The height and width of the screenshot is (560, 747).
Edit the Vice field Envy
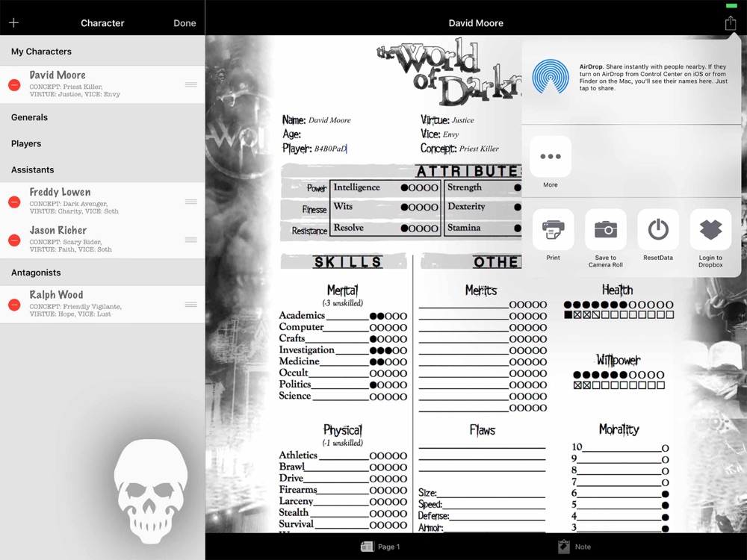click(450, 134)
